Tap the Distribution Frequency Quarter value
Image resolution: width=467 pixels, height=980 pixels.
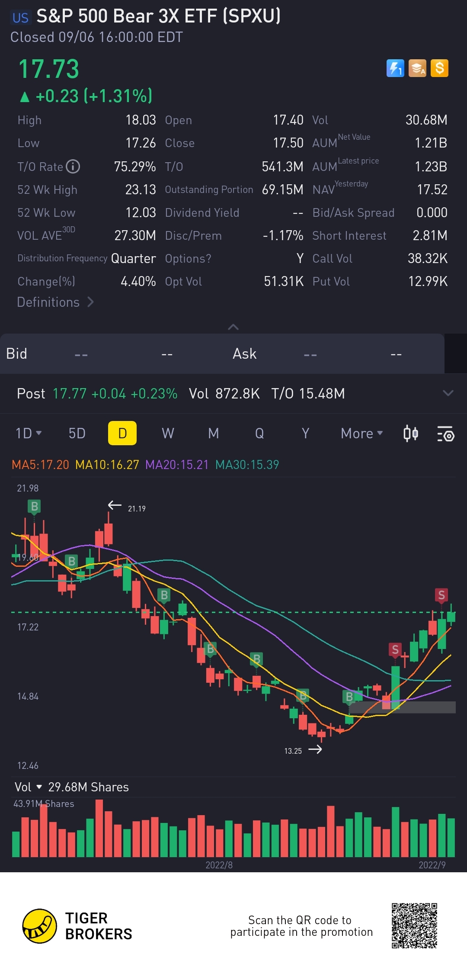tap(134, 258)
